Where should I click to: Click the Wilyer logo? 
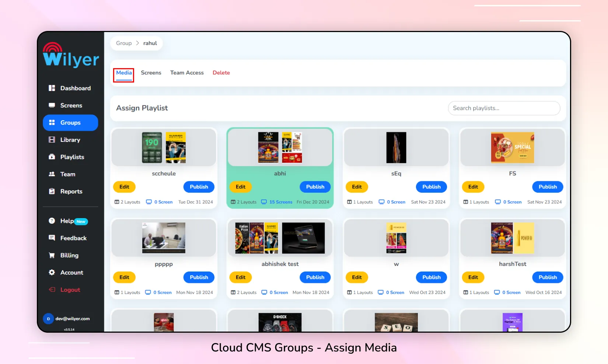pyautogui.click(x=71, y=55)
